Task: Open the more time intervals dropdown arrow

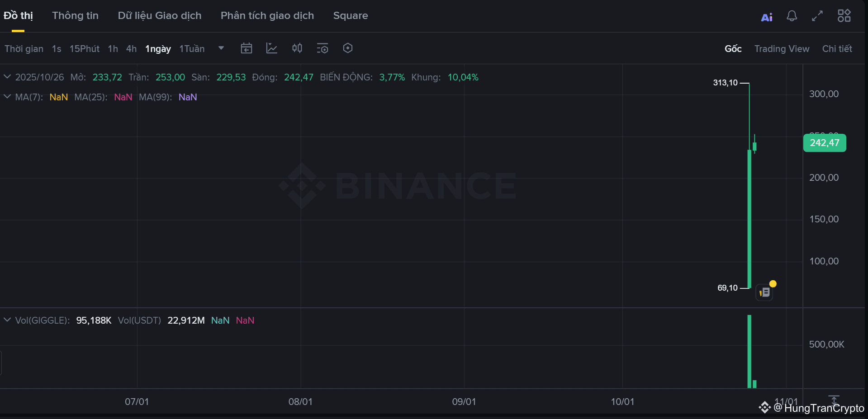Action: coord(221,48)
